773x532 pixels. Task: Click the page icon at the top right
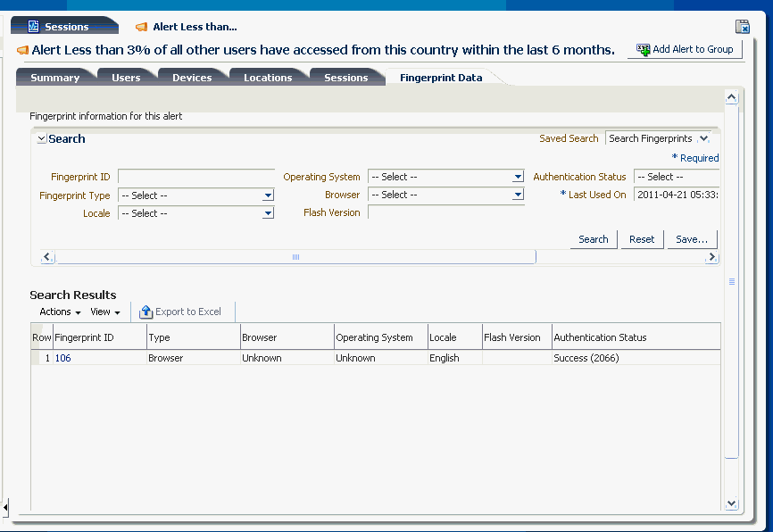coord(742,27)
